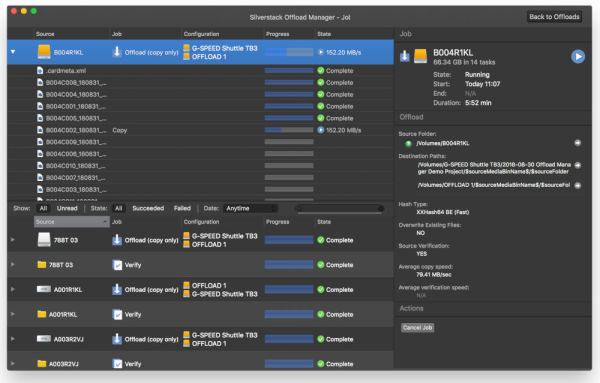
Task: Select the B004C009_180831 file row
Action: 201,142
